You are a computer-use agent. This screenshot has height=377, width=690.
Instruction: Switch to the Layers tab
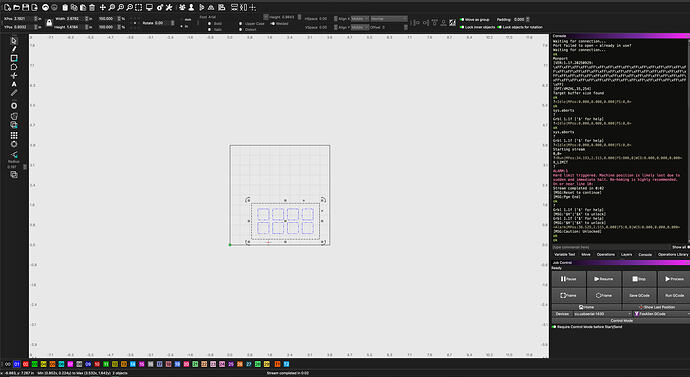[x=626, y=254]
